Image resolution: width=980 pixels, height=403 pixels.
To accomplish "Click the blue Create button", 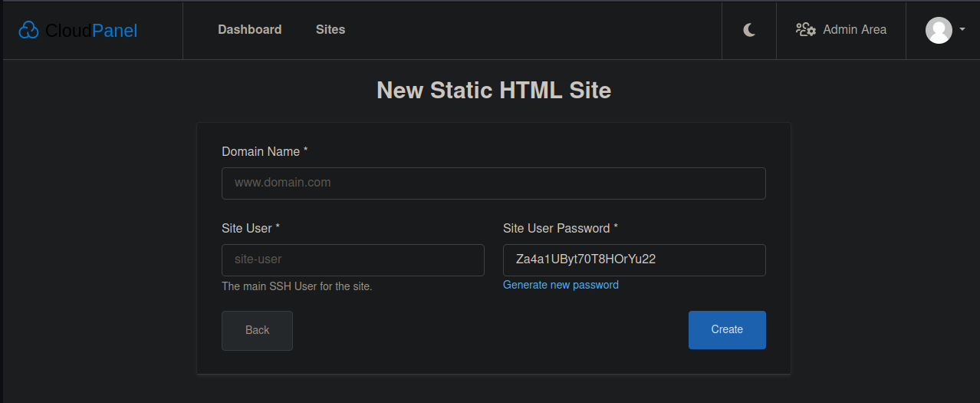I will (x=727, y=330).
